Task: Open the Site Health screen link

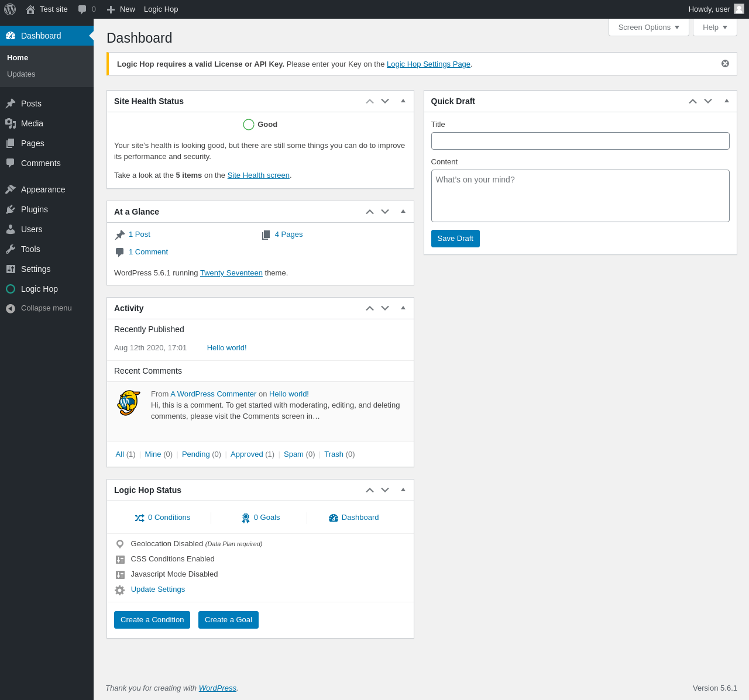Action: (x=259, y=175)
